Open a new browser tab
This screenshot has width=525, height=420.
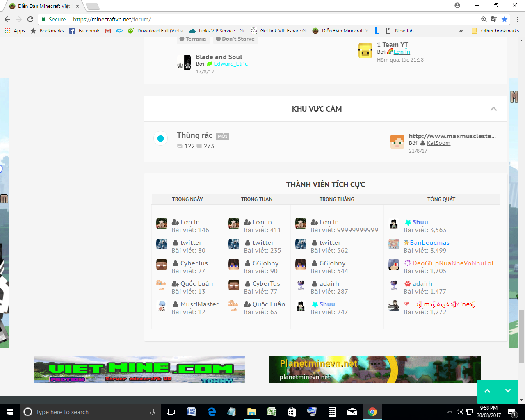click(92, 6)
